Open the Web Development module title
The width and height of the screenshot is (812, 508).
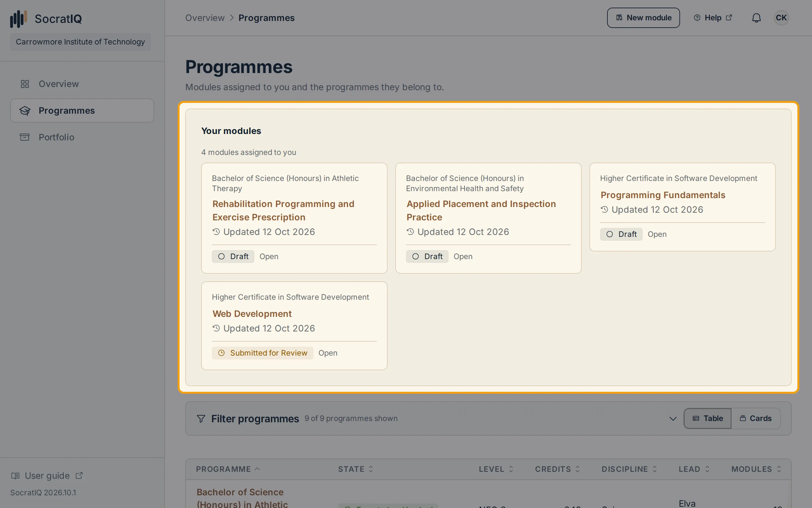pyautogui.click(x=252, y=314)
